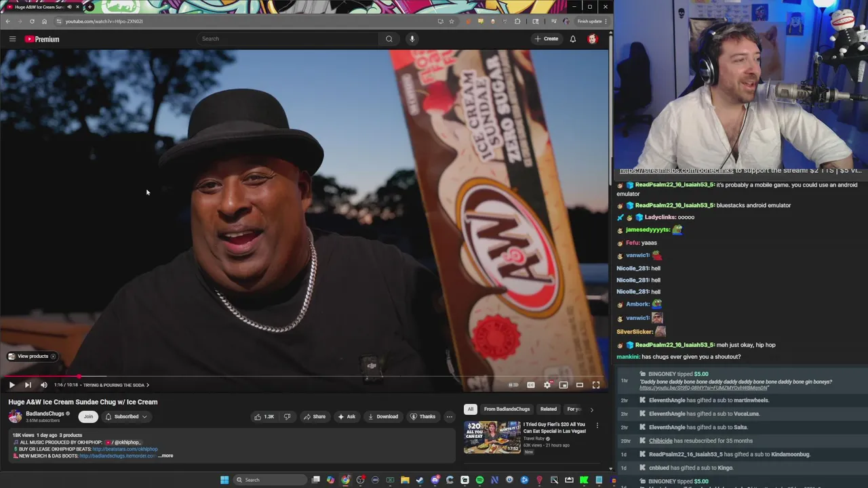Go to YouTube Premium home logo
The width and height of the screenshot is (868, 488).
pyautogui.click(x=42, y=39)
